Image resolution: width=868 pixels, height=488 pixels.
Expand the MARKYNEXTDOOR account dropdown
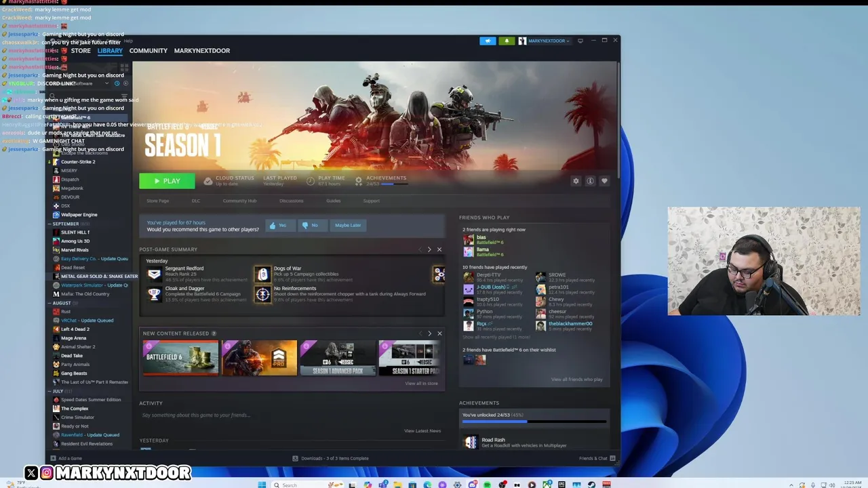click(x=545, y=41)
